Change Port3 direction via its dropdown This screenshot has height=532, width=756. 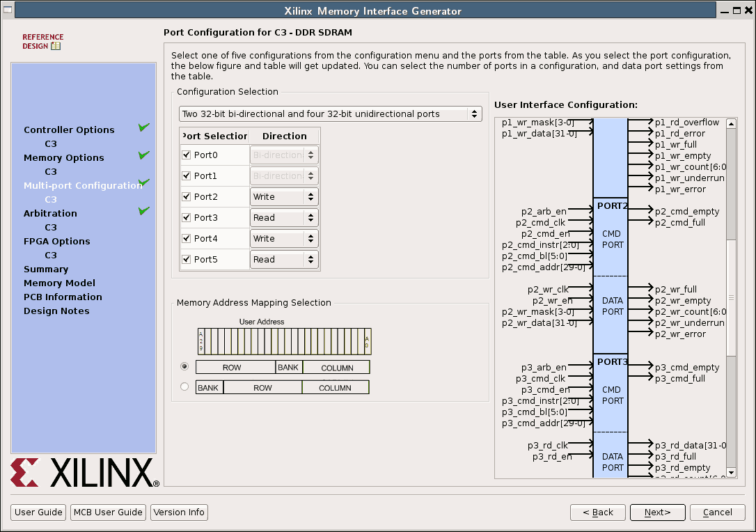284,218
